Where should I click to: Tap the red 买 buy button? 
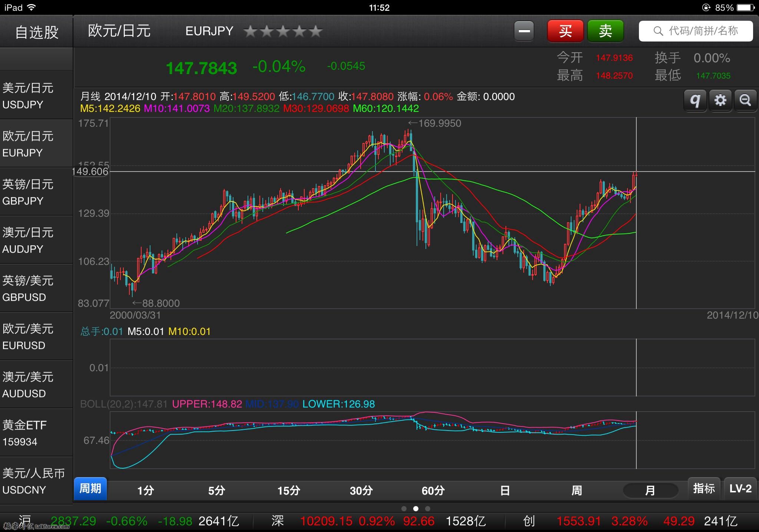(566, 31)
